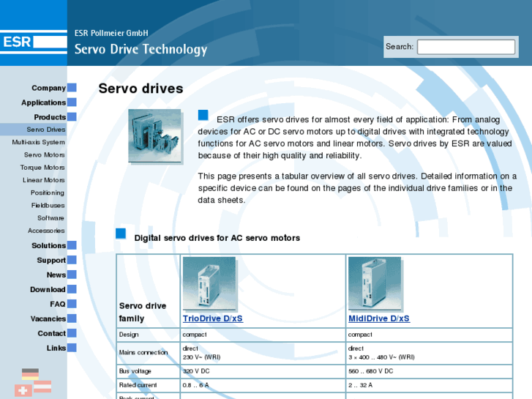
Task: Click blue square marker next to Contact
Action: click(x=72, y=333)
